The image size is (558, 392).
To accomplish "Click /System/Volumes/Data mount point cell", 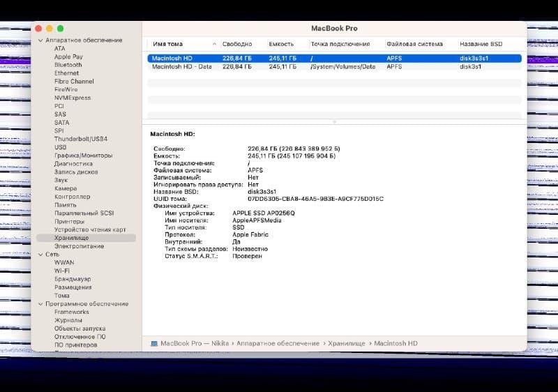I will click(343, 66).
